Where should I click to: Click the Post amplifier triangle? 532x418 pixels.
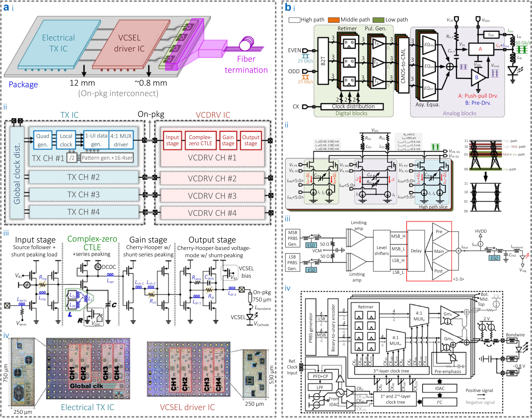(440, 271)
